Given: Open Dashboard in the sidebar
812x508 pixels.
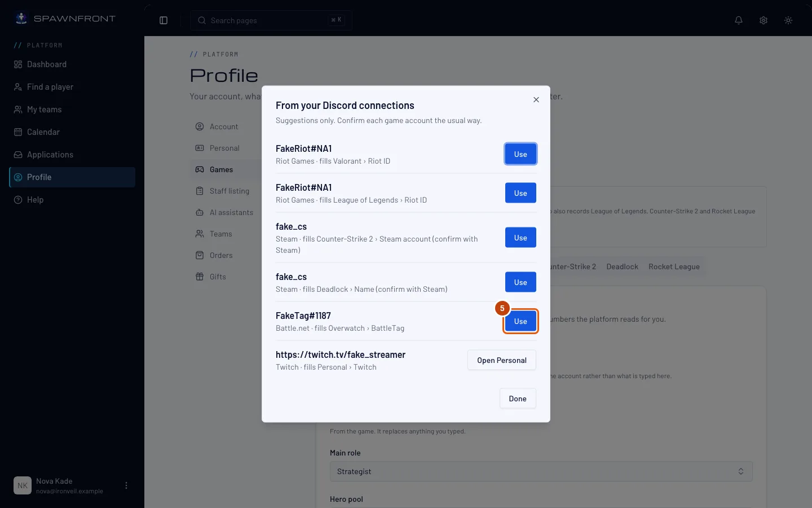Looking at the screenshot, I should tap(72, 64).
